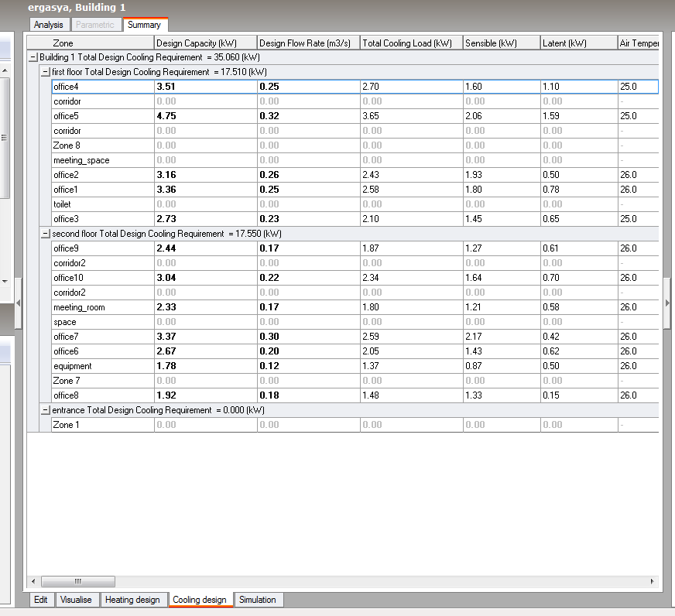This screenshot has width=675, height=616.
Task: Collapse the second floor cooling group
Action: click(45, 234)
